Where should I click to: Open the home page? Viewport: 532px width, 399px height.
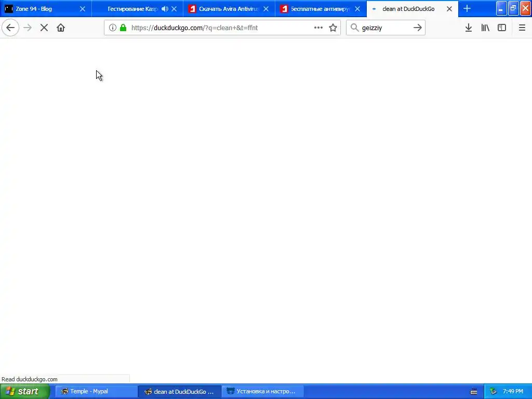(x=61, y=28)
